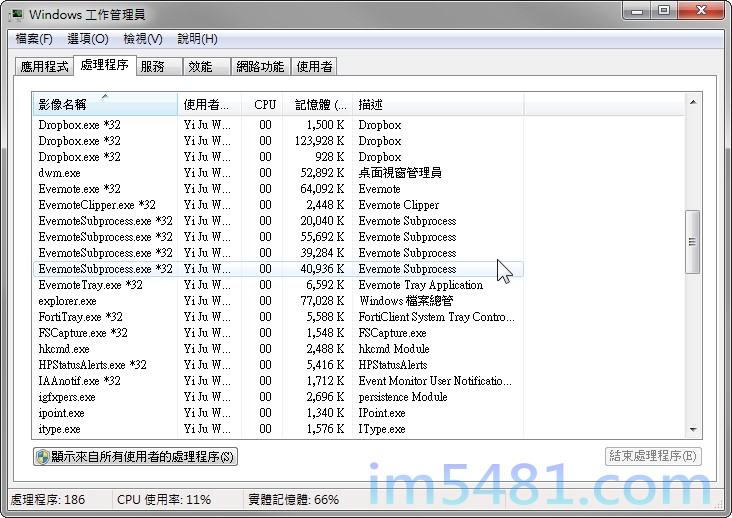Click the 77,028 K memory value
Viewport: 732px width, 518px height.
pyautogui.click(x=322, y=301)
